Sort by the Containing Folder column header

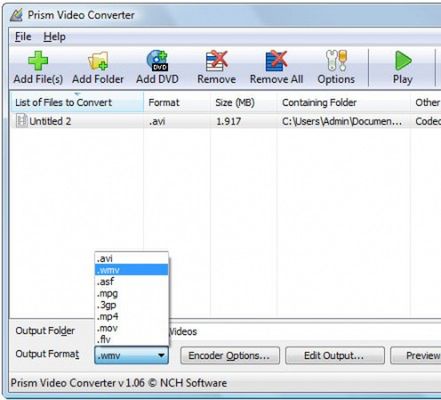pos(344,102)
